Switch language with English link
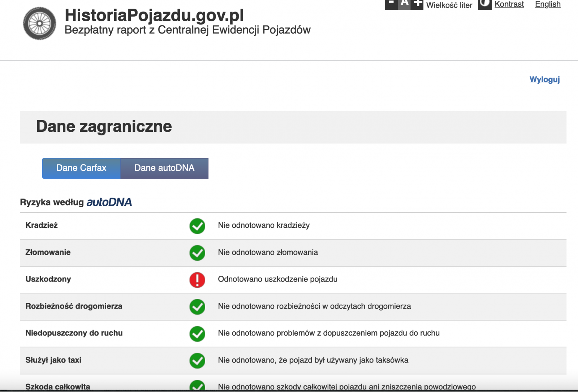 (x=548, y=4)
